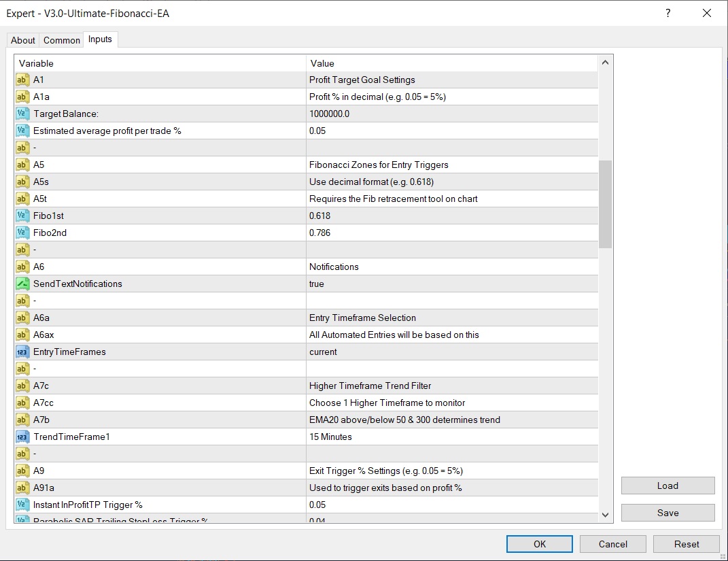Click the SendTextNotifications boolean icon

click(22, 284)
